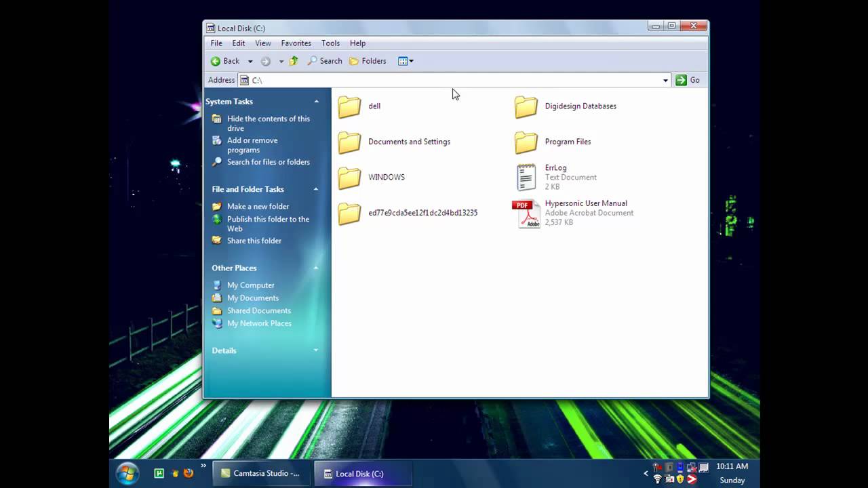This screenshot has width=868, height=488.
Task: Click the Back arrow icon
Action: point(216,61)
